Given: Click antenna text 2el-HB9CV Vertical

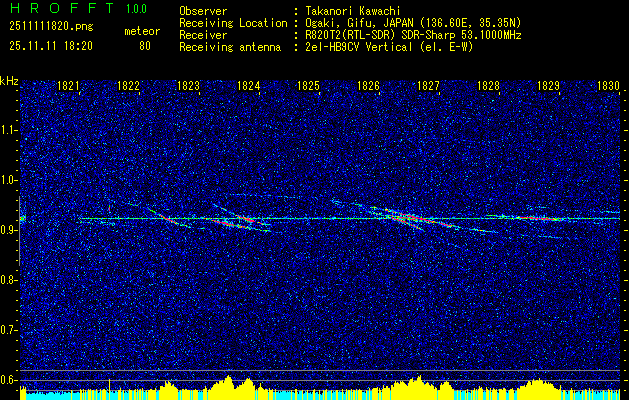Looking at the screenshot, I should [389, 47].
